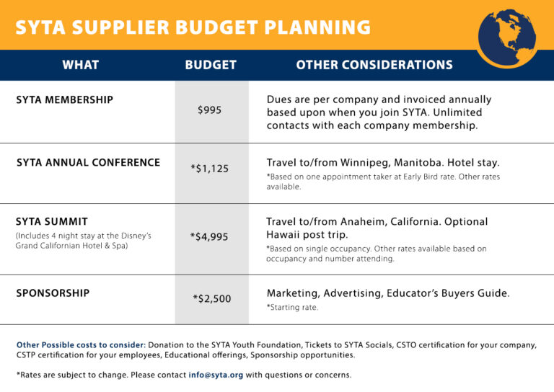The height and width of the screenshot is (392, 554).
Task: Click the $4,995 summit budget amount
Action: pyautogui.click(x=209, y=237)
